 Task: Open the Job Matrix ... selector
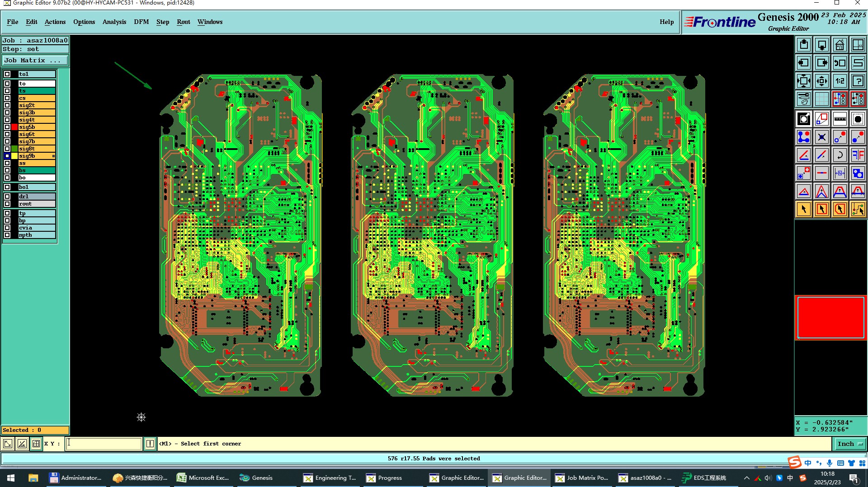pyautogui.click(x=35, y=60)
